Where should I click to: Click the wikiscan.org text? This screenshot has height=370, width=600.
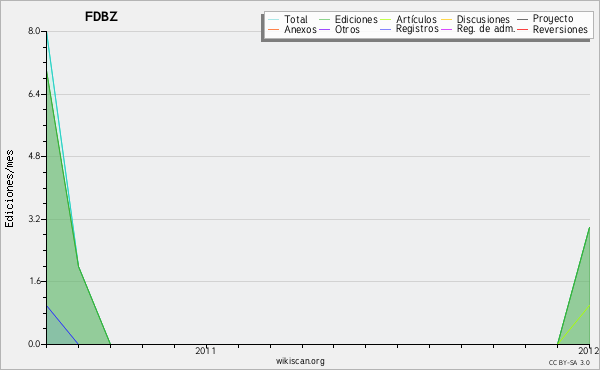click(300, 361)
